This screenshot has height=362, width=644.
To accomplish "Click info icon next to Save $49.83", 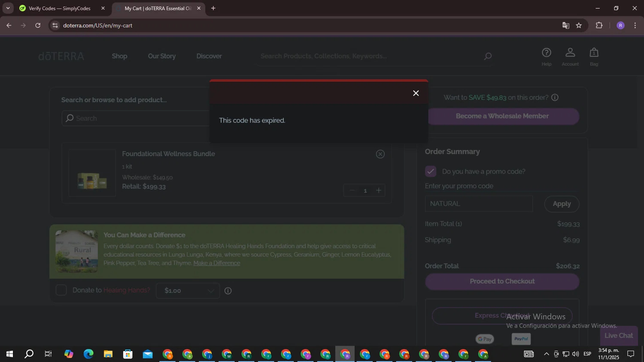I will (x=555, y=97).
